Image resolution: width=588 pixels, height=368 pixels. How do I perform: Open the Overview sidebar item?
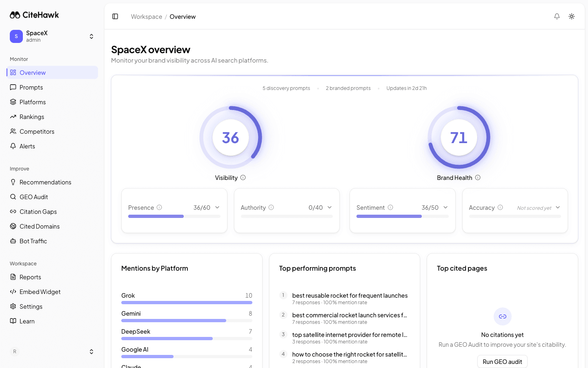click(52, 72)
